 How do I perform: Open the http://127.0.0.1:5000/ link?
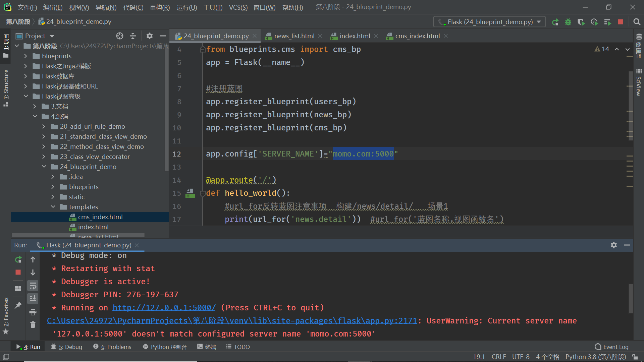click(164, 308)
